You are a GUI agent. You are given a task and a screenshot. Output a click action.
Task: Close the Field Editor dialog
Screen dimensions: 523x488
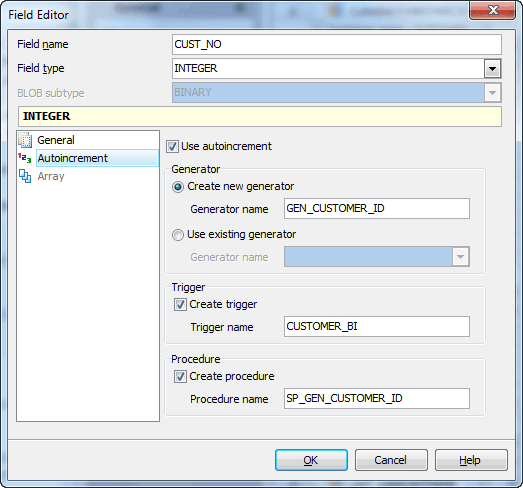point(492,10)
